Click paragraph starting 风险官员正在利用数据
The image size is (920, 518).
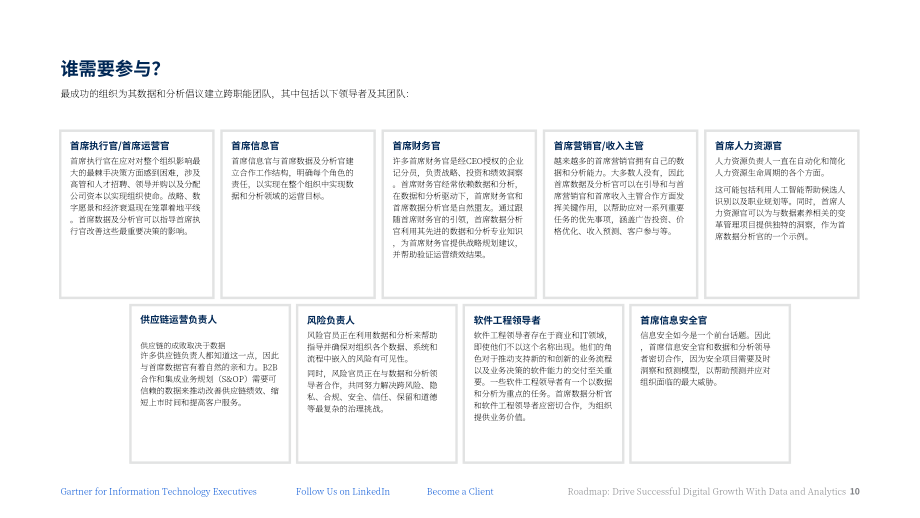[373, 347]
